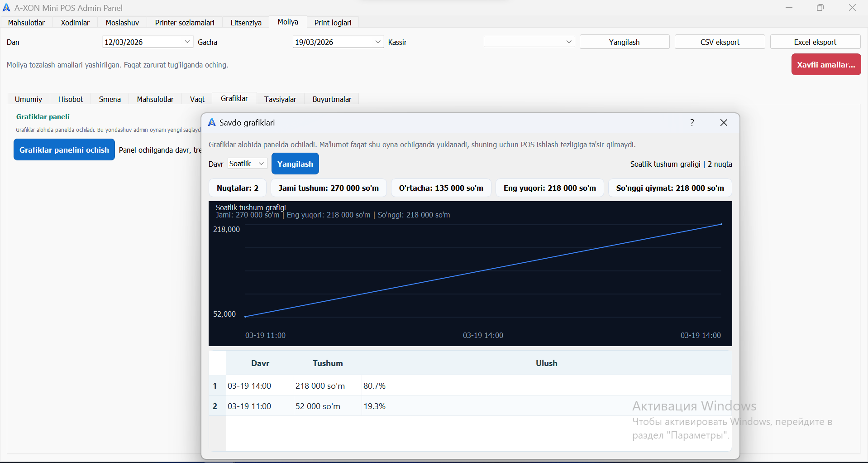Close the Savdo grafiklari dialog
The width and height of the screenshot is (868, 463).
coord(724,123)
